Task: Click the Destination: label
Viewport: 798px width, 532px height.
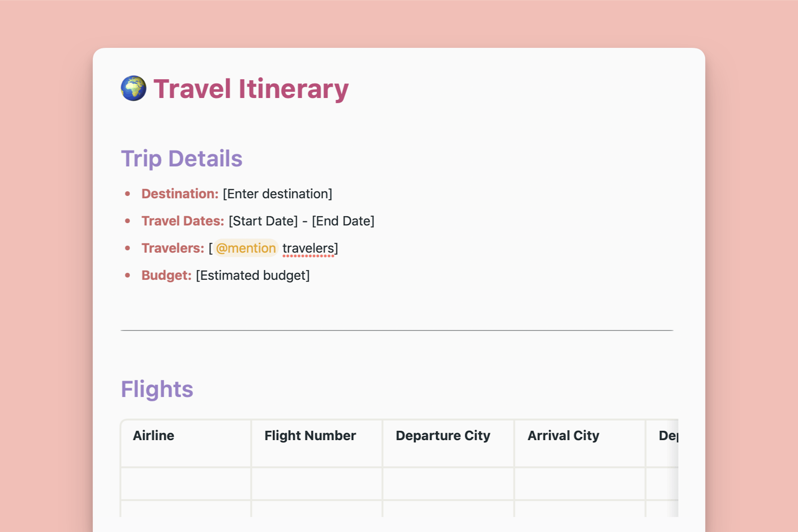Action: click(x=180, y=194)
